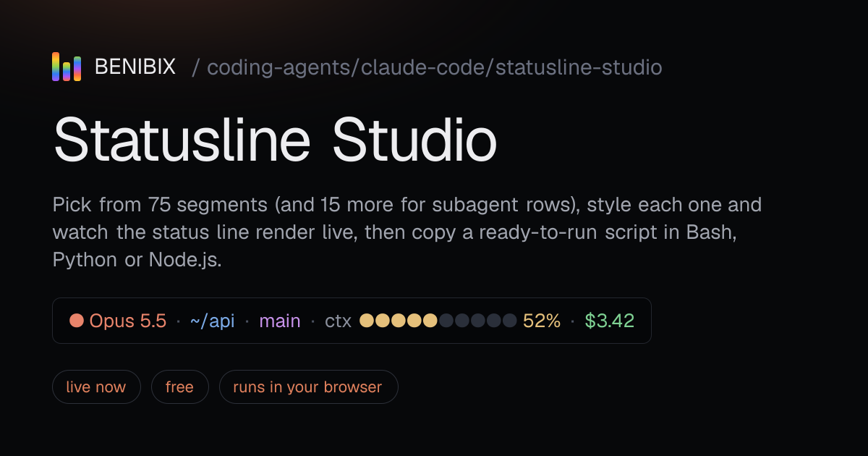Click the orange model dot before Opus 5.5
The height and width of the screenshot is (456, 868).
[x=77, y=321]
